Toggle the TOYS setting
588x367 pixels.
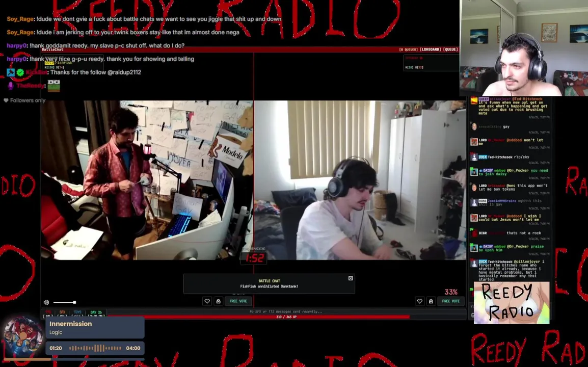(77, 314)
